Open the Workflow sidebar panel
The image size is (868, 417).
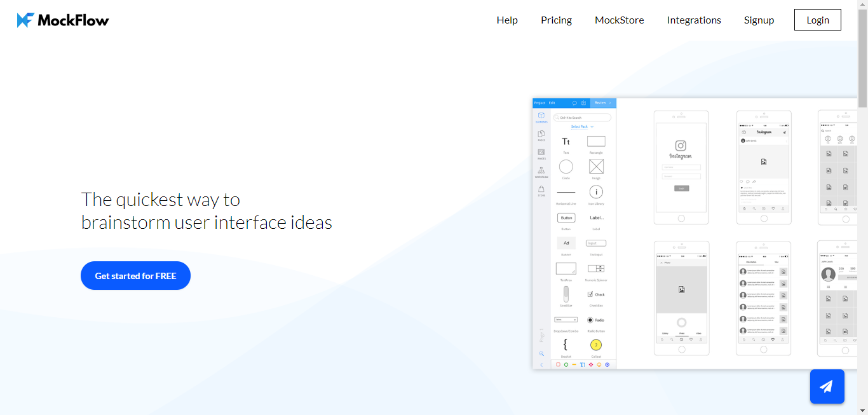541,172
